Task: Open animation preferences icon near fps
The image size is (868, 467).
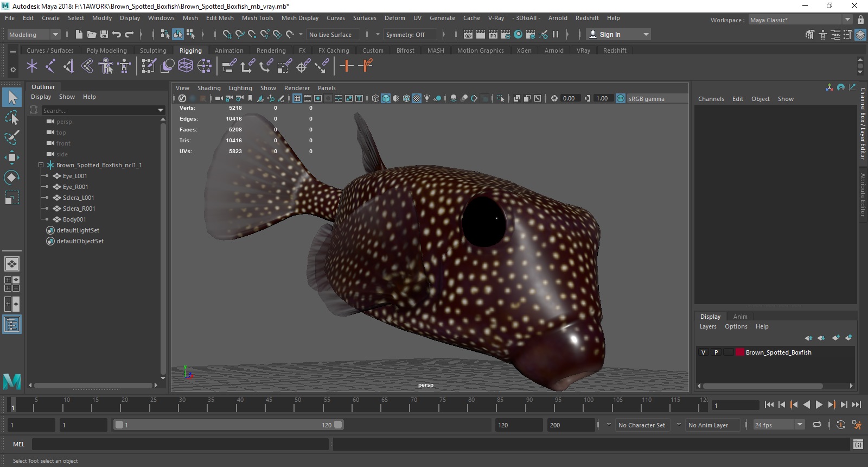Action: (x=857, y=425)
